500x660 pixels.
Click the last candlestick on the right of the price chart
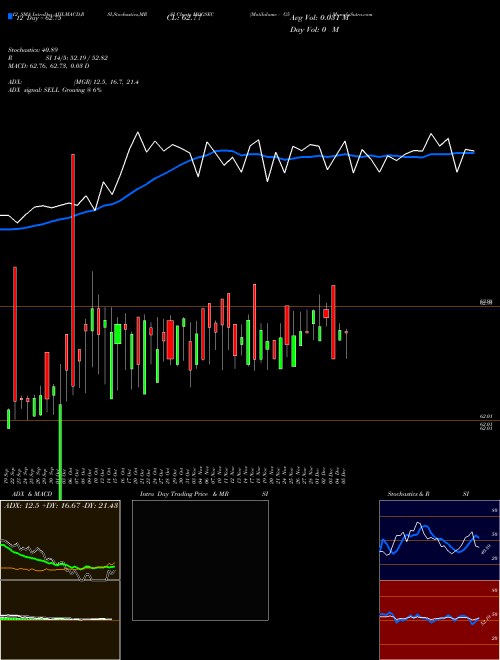click(x=346, y=332)
